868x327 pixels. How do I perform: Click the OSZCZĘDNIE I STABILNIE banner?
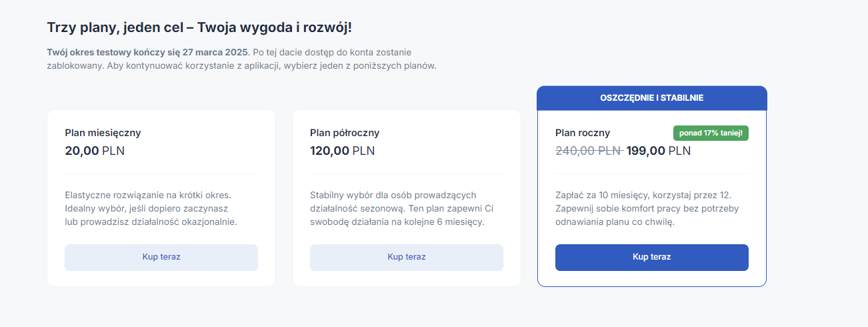click(651, 98)
